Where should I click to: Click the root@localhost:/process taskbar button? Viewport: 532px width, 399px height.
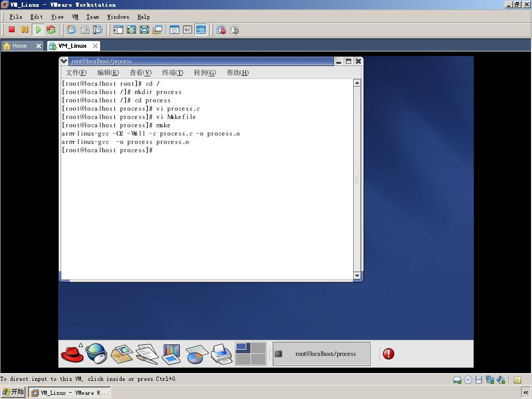pyautogui.click(x=321, y=353)
